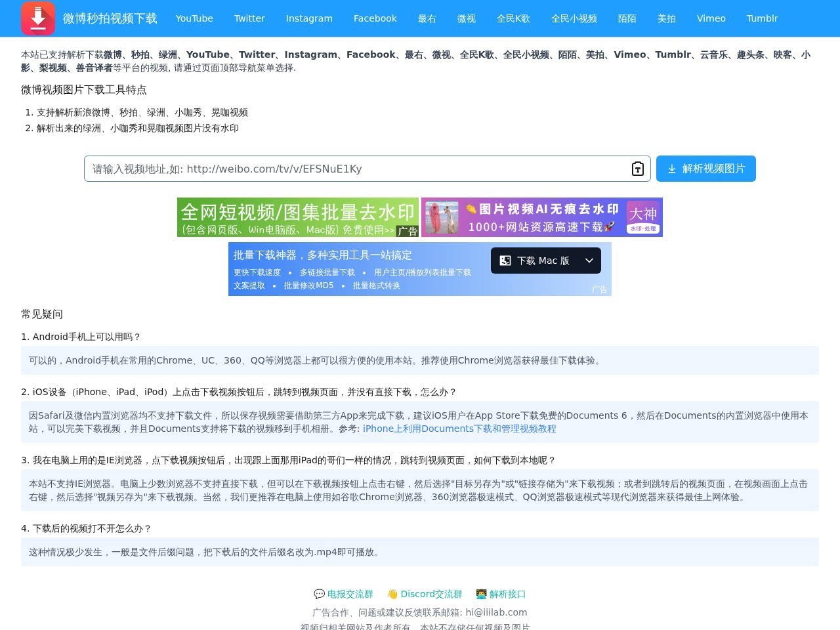Click the hi@iiilab.com contact email text
Image resolution: width=840 pixels, height=630 pixels.
[496, 612]
